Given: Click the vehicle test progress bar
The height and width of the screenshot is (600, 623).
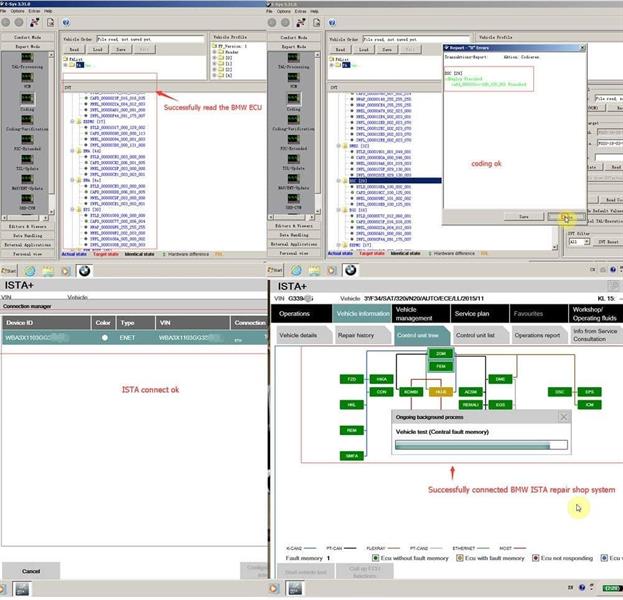Looking at the screenshot, I should point(480,445).
